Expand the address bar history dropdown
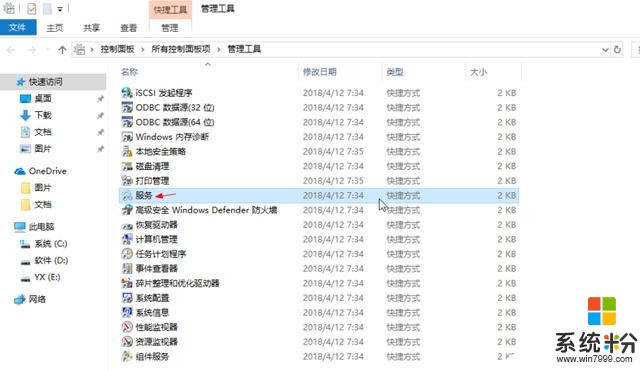Screen dimensions: 640x370 605,50
